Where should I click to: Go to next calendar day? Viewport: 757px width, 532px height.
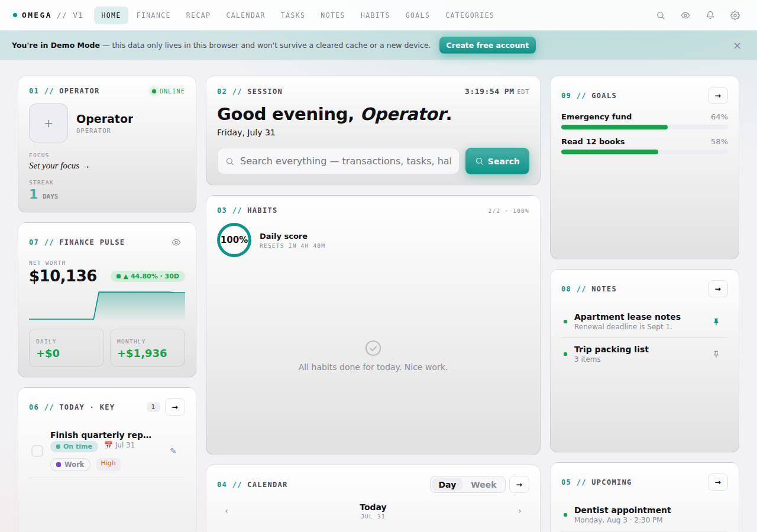tap(520, 511)
